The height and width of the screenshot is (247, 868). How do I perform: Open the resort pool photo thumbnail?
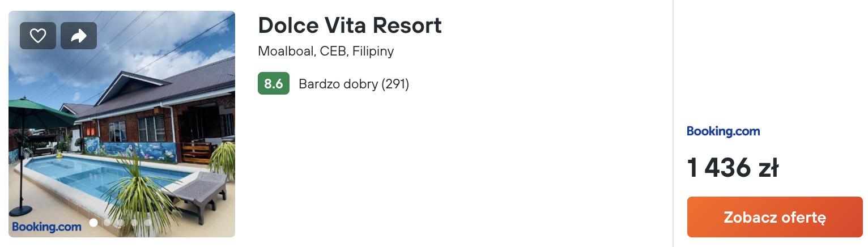(122, 123)
